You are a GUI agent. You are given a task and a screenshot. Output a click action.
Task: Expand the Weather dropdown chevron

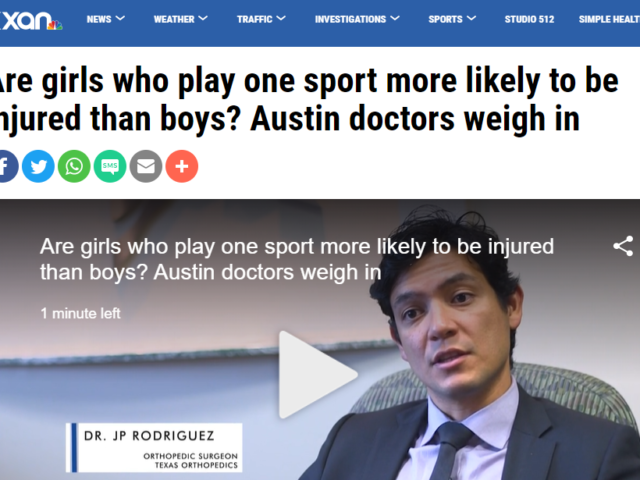pyautogui.click(x=203, y=18)
